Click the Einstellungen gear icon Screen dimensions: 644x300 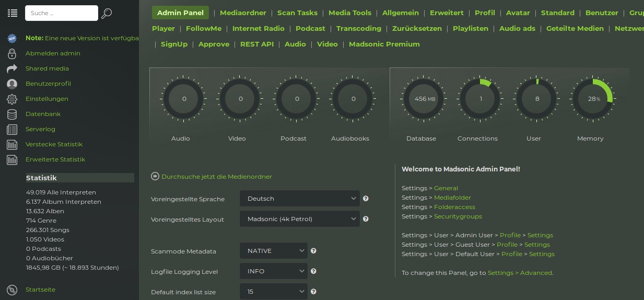coord(12,99)
